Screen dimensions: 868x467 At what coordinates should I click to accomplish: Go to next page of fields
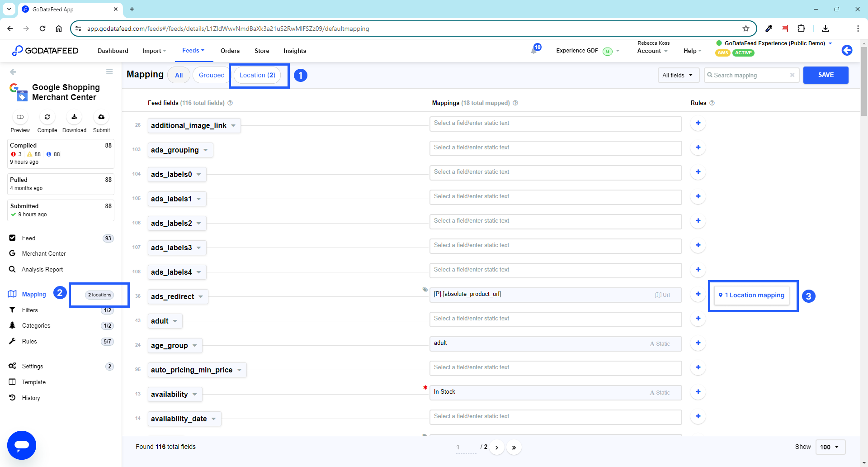click(x=497, y=448)
